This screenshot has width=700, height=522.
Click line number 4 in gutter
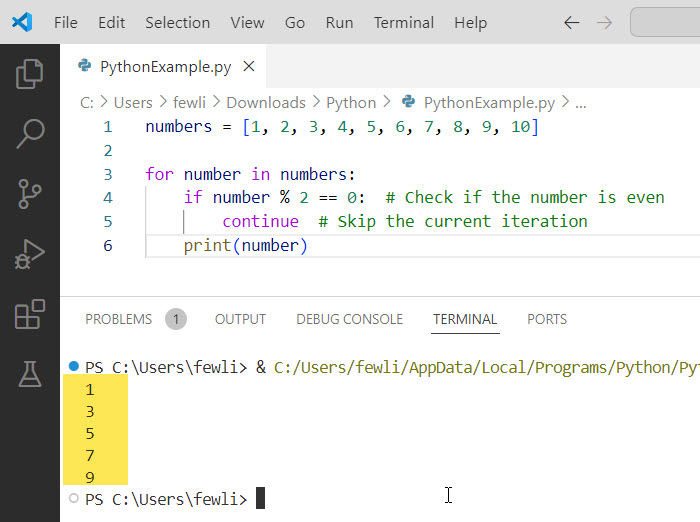(x=108, y=198)
